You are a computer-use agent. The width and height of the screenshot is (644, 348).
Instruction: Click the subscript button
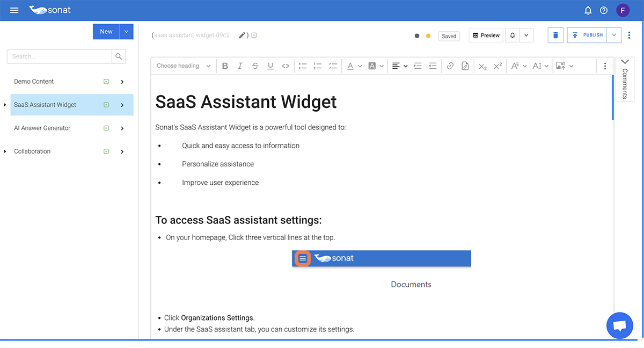482,66
